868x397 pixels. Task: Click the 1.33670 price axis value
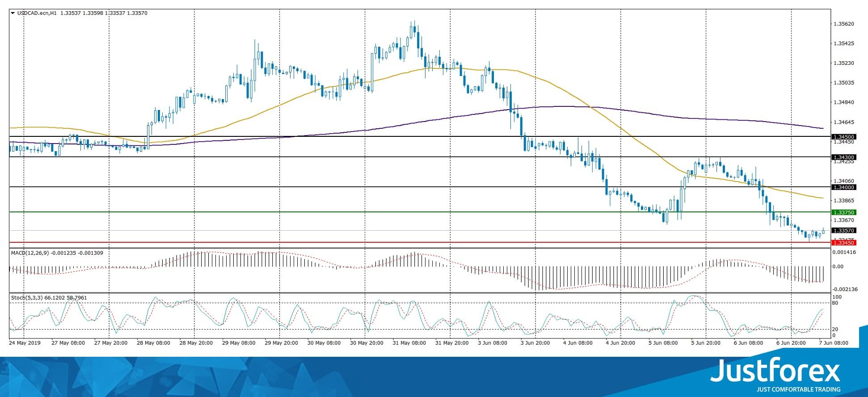[x=844, y=220]
